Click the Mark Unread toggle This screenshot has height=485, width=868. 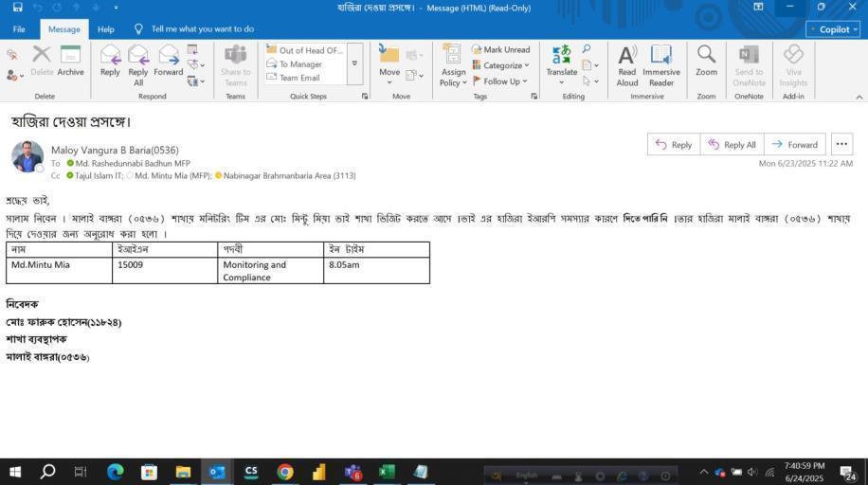tap(499, 49)
